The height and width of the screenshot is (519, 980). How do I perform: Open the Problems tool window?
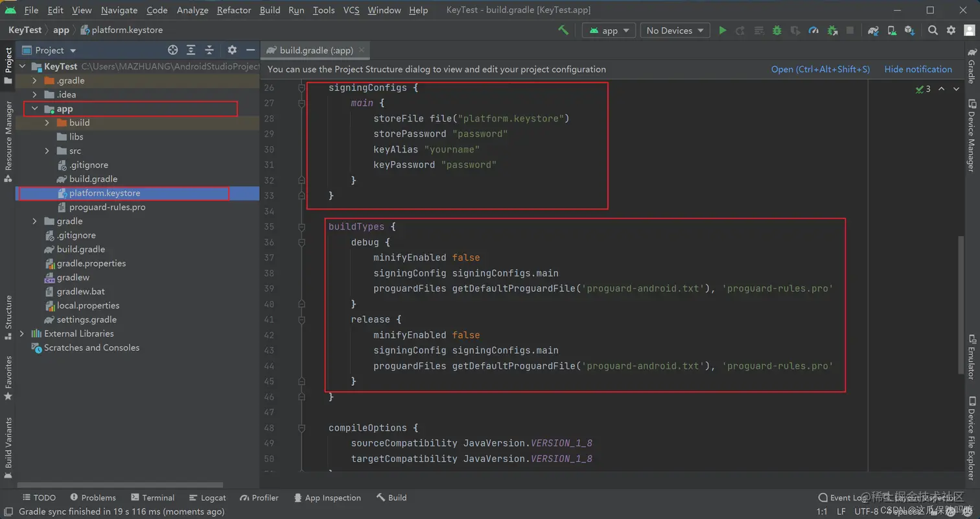pyautogui.click(x=93, y=498)
